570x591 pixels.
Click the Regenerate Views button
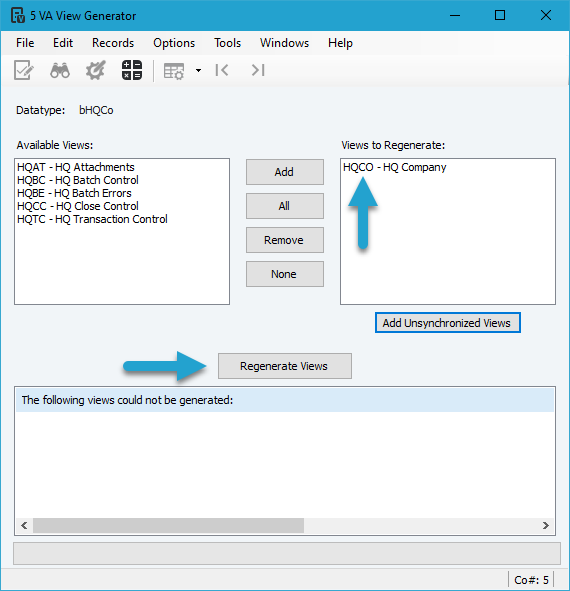285,366
